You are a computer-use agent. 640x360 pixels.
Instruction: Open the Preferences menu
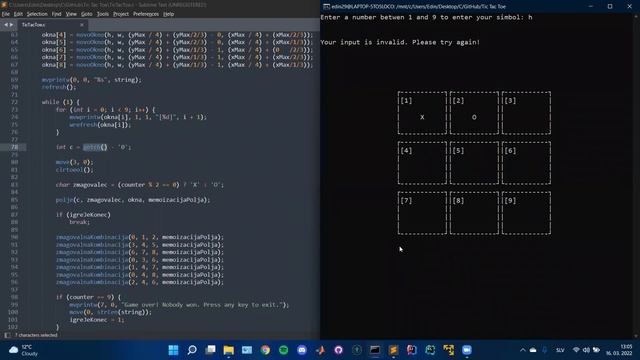tap(146, 14)
